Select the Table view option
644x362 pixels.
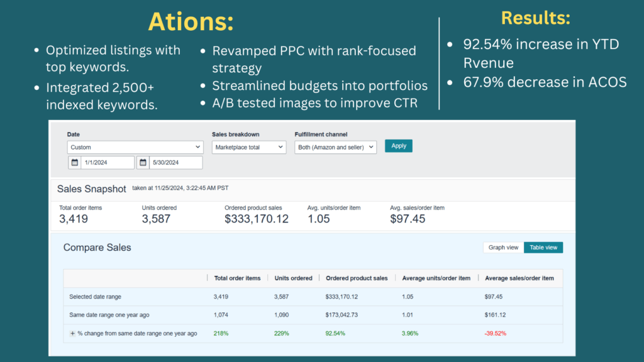point(543,247)
